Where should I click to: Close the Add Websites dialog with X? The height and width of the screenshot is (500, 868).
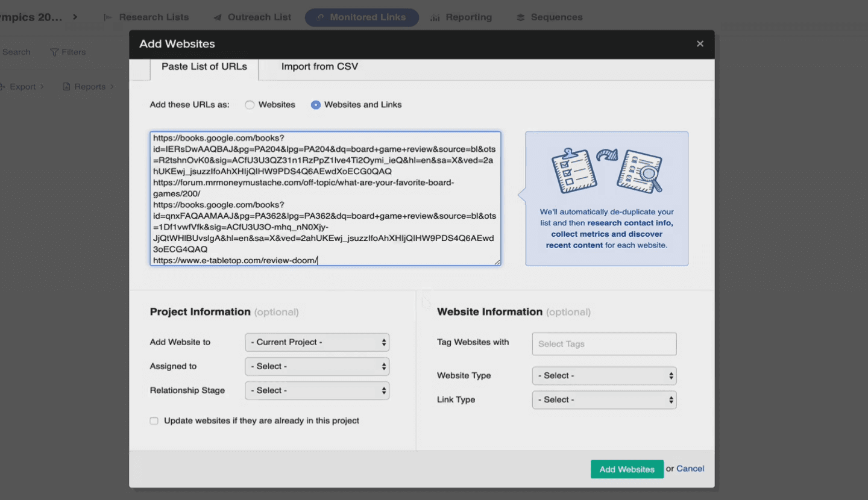[x=700, y=44]
